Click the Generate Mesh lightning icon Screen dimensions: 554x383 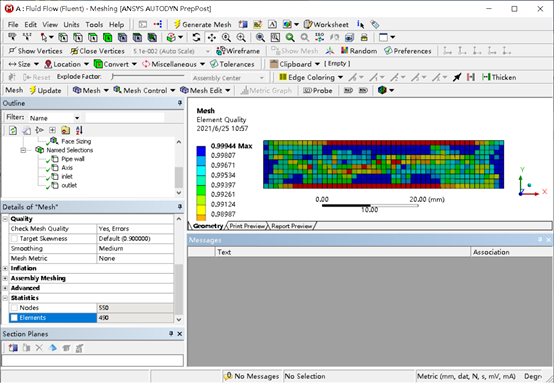(177, 24)
